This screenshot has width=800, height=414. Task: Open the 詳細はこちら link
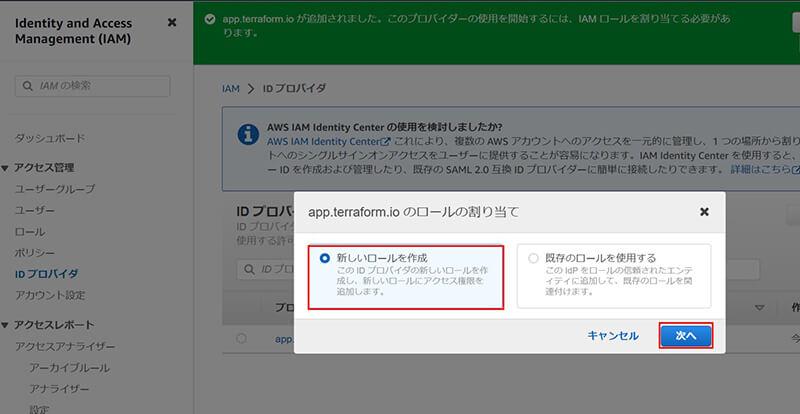point(765,169)
